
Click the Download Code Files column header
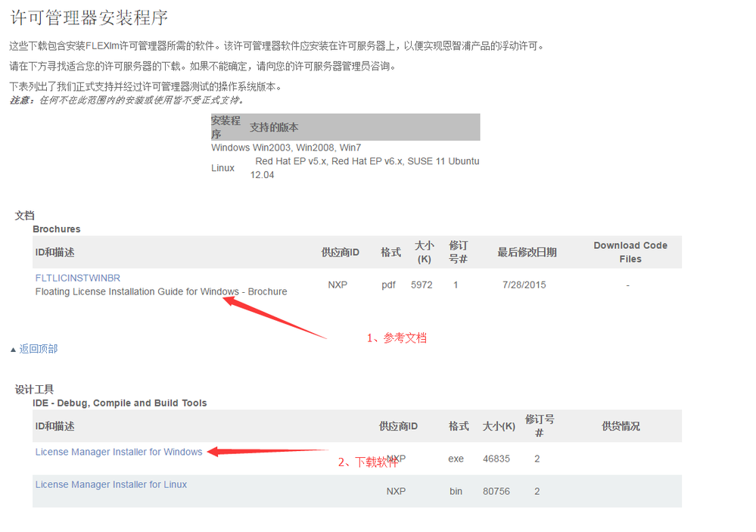point(630,252)
